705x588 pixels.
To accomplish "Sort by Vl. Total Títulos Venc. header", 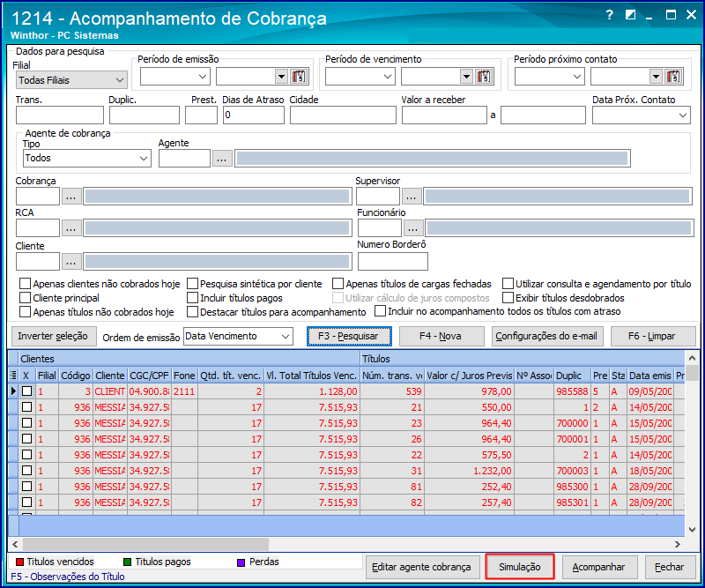I will (311, 376).
